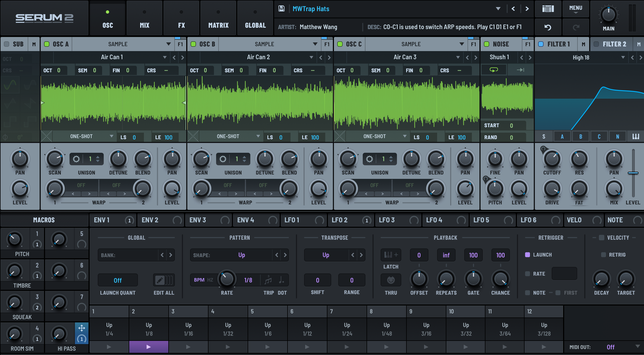Switch to the MIX tab
The width and height of the screenshot is (644, 355).
[144, 18]
